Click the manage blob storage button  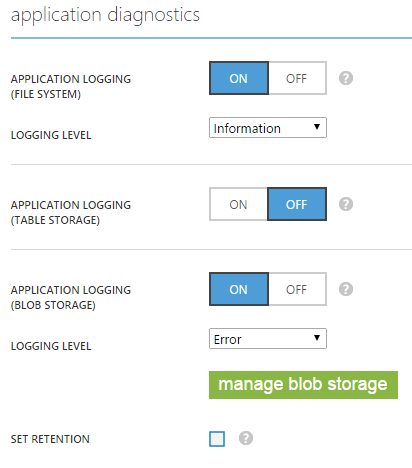(303, 385)
